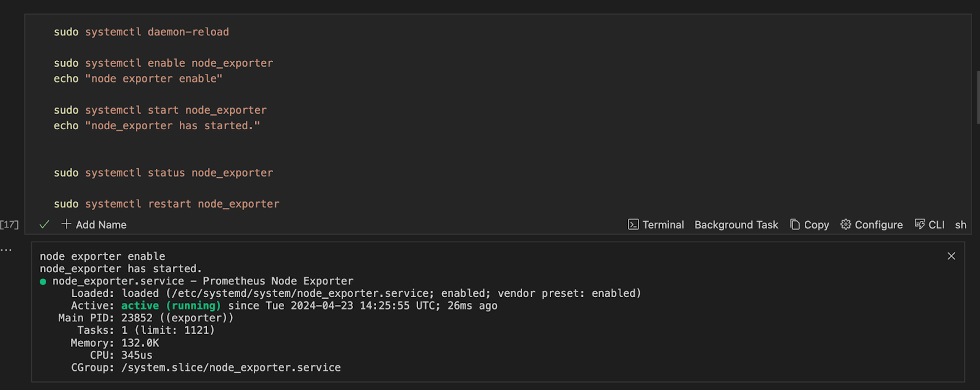Click the active (running) status text
This screenshot has width=980, height=390.
(x=170, y=305)
